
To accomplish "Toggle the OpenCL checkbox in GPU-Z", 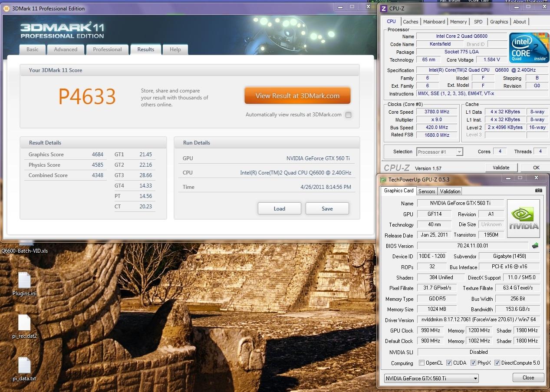I will (x=422, y=363).
